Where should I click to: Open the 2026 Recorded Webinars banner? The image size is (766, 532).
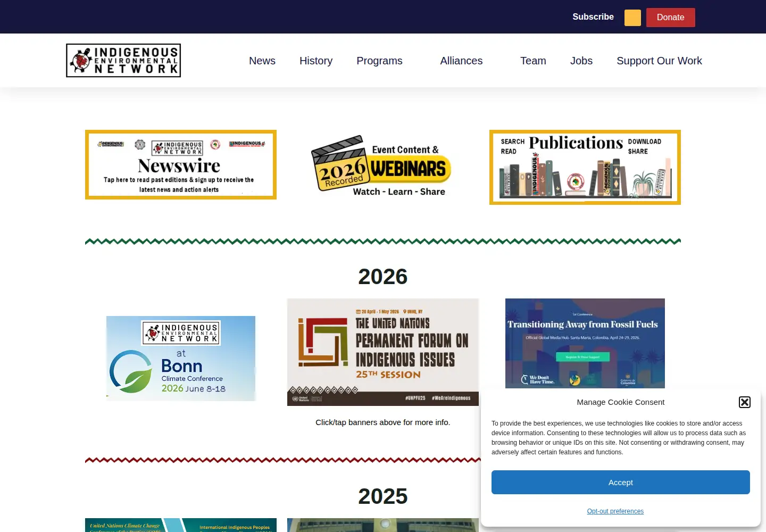tap(382, 167)
